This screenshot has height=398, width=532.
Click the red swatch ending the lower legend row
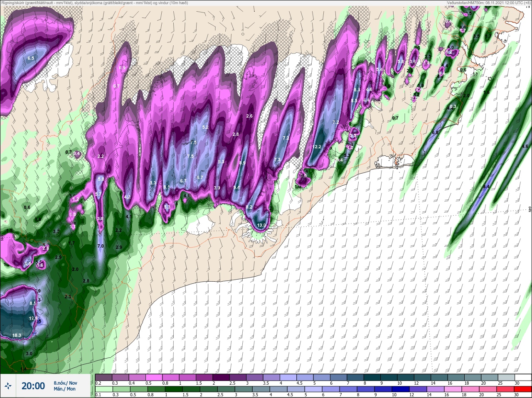(523, 389)
